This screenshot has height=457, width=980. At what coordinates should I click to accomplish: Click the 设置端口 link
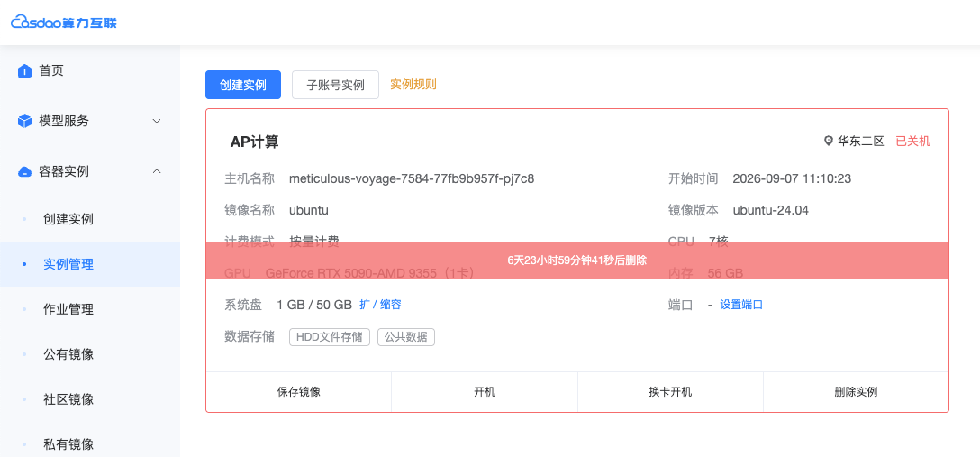(741, 305)
